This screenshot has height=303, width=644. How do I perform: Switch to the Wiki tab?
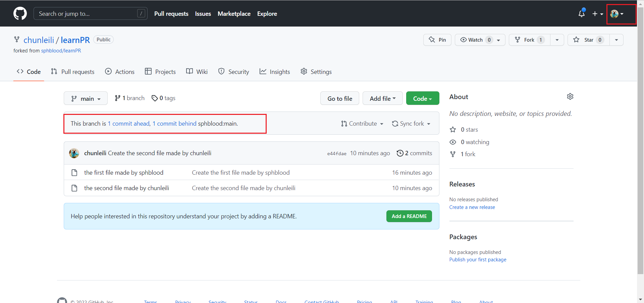click(197, 72)
